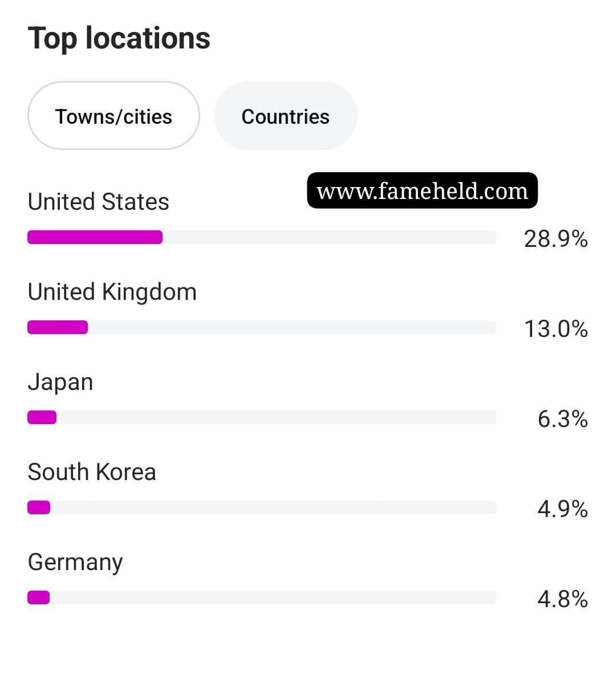This screenshot has width=616, height=675.
Task: Select the United Kingdom label
Action: (x=112, y=292)
